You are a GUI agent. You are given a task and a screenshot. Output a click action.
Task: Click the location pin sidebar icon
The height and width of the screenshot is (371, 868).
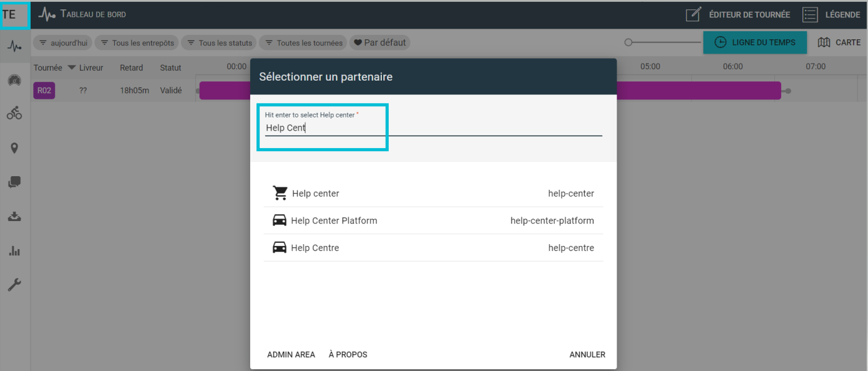pos(14,148)
